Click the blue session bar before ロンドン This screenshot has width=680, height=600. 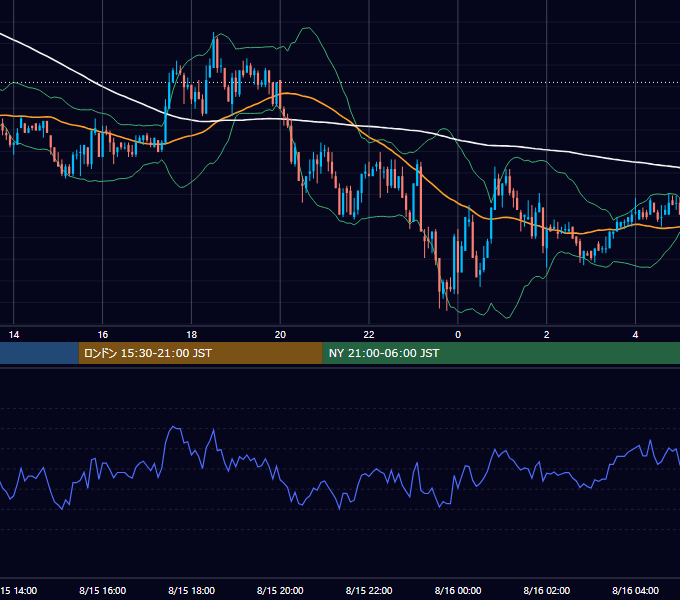pos(39,353)
